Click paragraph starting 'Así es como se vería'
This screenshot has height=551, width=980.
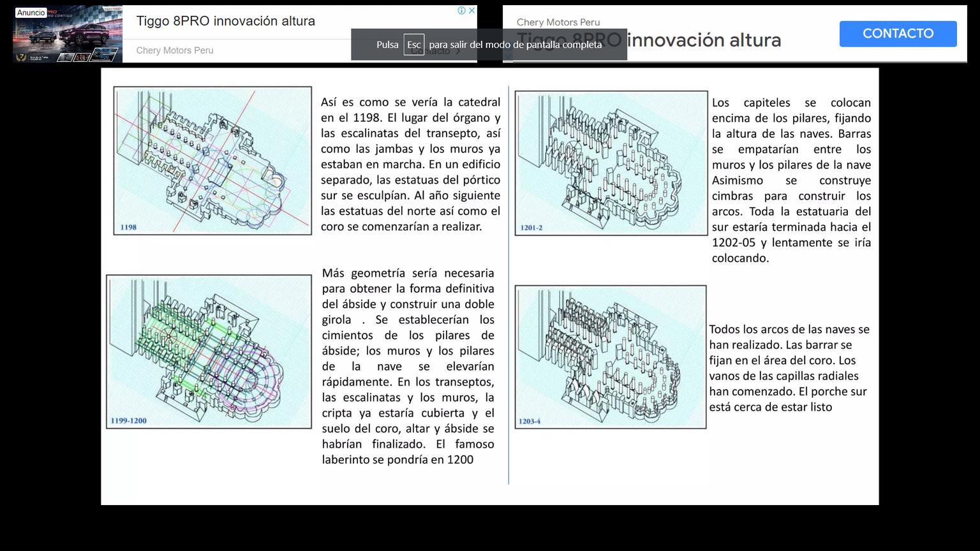tap(410, 164)
